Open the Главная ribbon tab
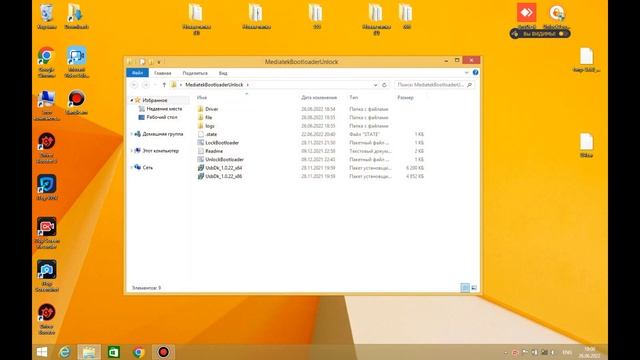 (162, 73)
